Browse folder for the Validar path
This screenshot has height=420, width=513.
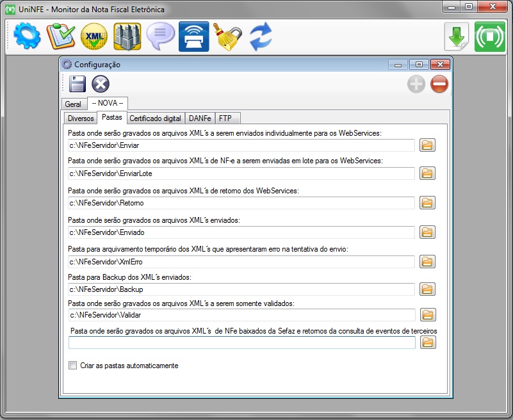click(x=428, y=314)
